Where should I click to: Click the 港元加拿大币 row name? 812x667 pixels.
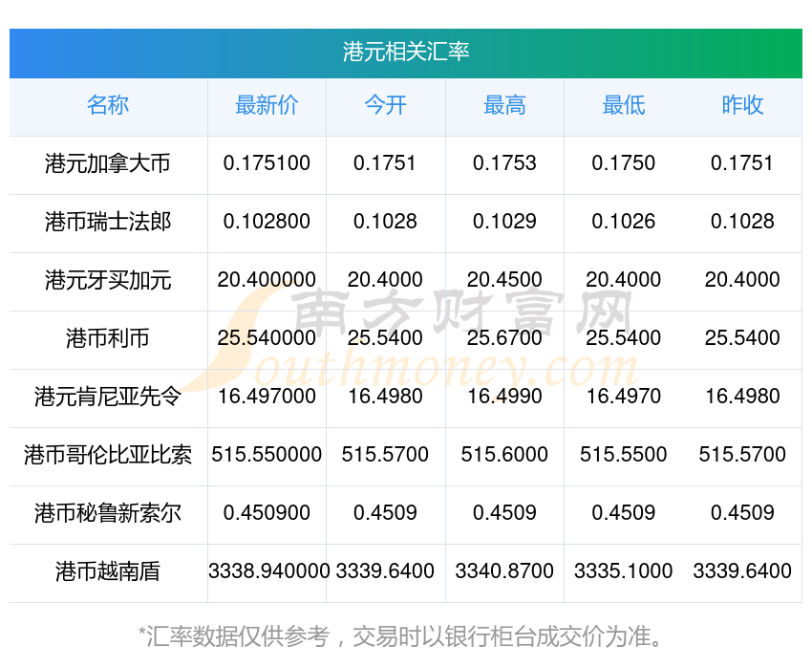108,163
